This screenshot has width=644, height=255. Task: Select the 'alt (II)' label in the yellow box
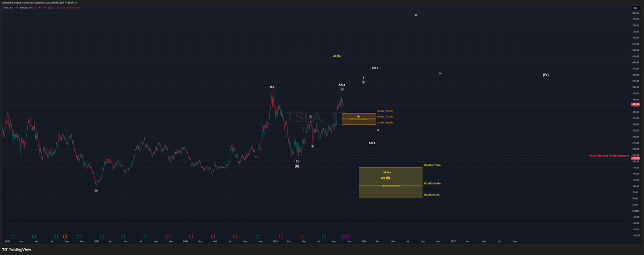point(385,178)
